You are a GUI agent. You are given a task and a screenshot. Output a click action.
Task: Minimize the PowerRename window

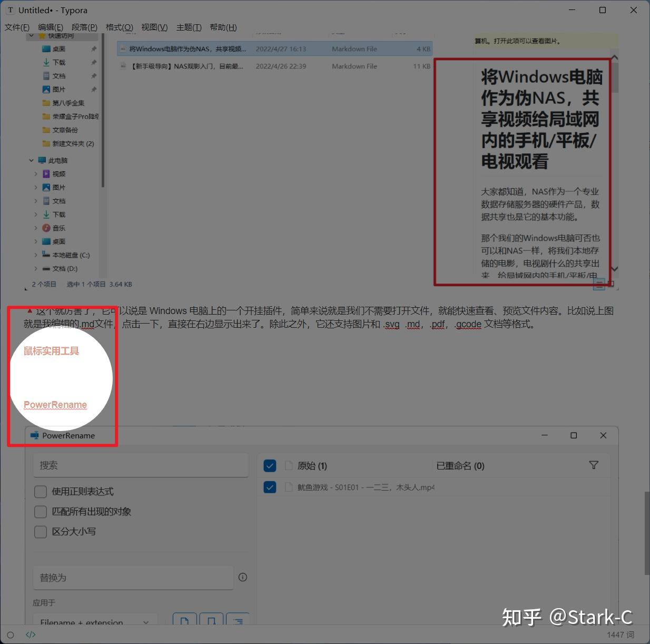pos(545,435)
